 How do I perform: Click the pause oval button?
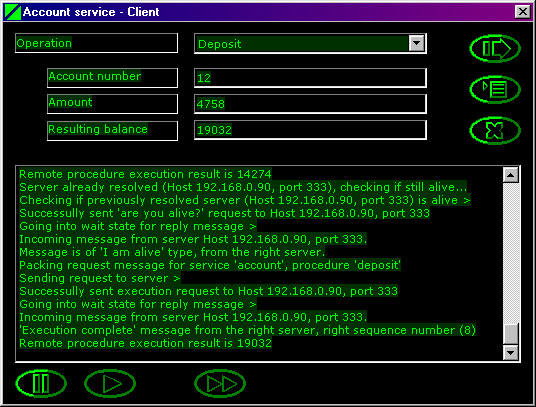pos(41,383)
